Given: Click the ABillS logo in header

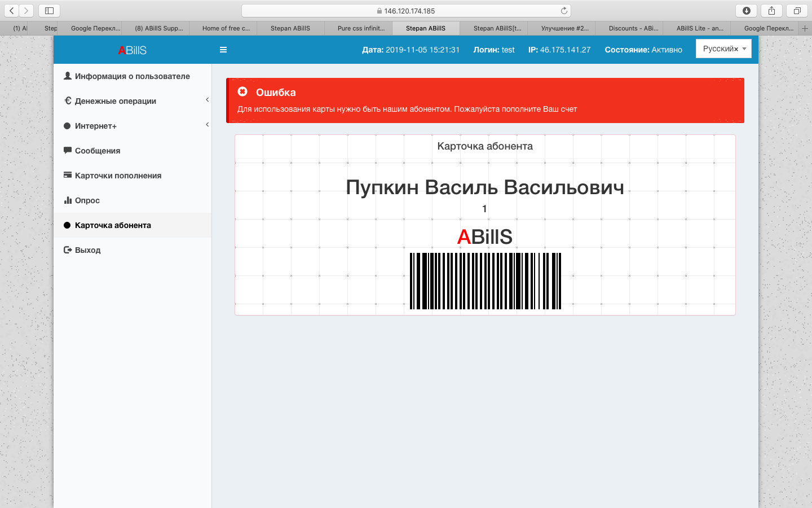Looking at the screenshot, I should [x=132, y=50].
